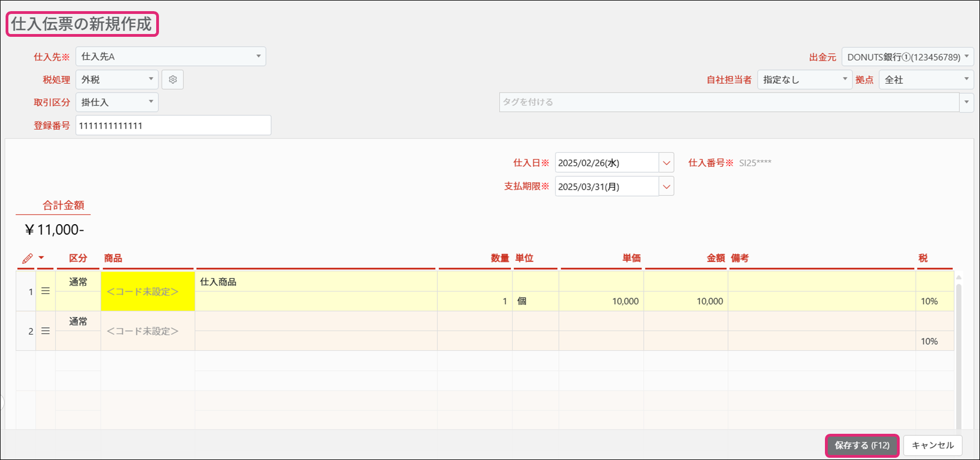Open the 仕入日 date picker chevron

click(667, 163)
